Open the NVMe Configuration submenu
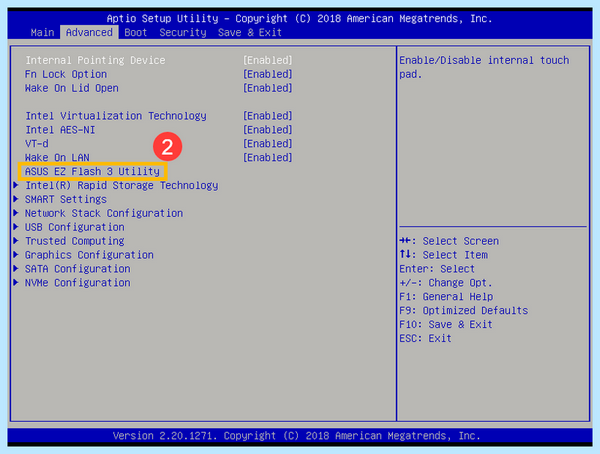The image size is (600, 454). point(78,283)
